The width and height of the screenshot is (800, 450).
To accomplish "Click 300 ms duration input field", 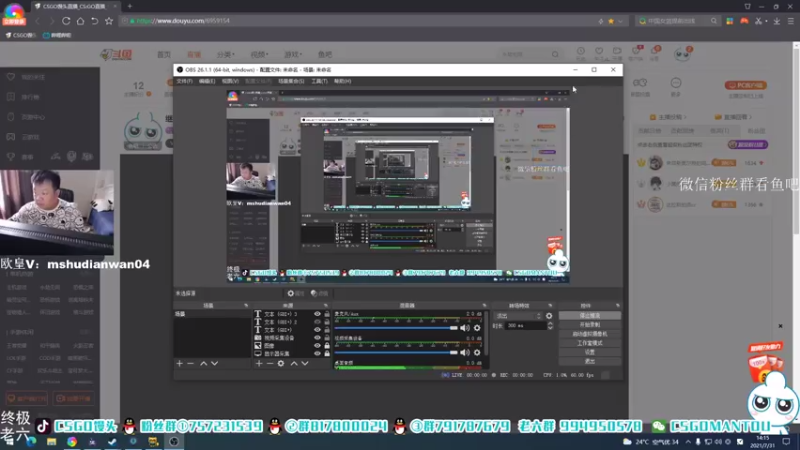I will point(526,326).
